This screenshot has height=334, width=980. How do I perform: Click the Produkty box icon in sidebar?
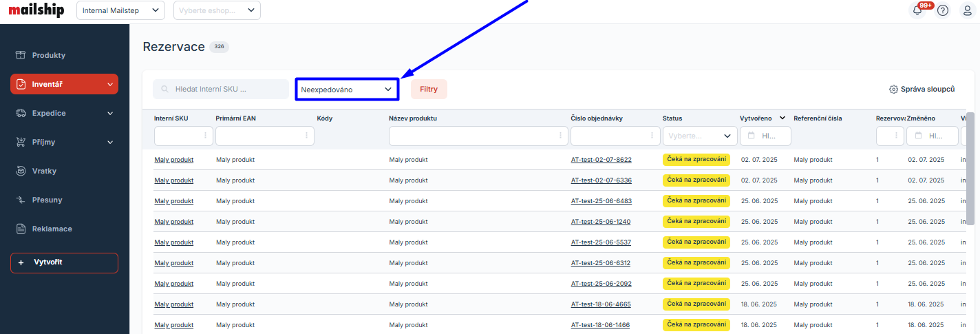coord(21,55)
